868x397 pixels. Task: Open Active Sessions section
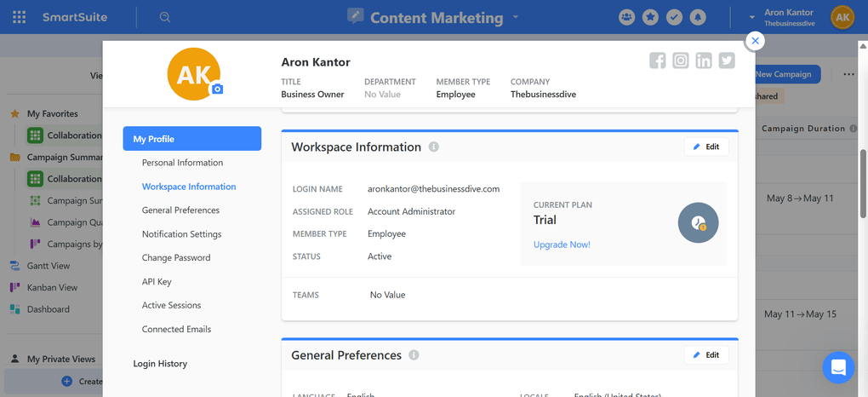171,305
